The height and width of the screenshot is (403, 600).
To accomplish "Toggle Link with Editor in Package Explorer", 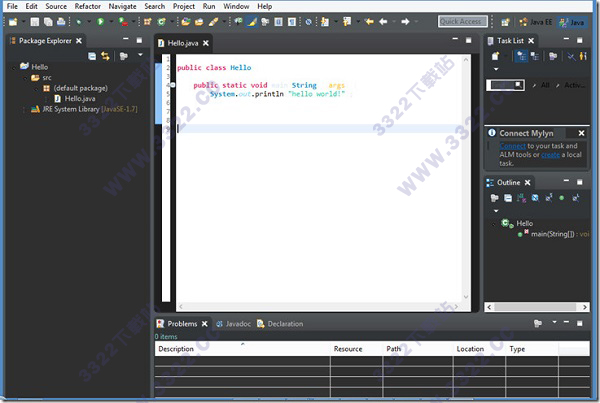I will pyautogui.click(x=106, y=56).
